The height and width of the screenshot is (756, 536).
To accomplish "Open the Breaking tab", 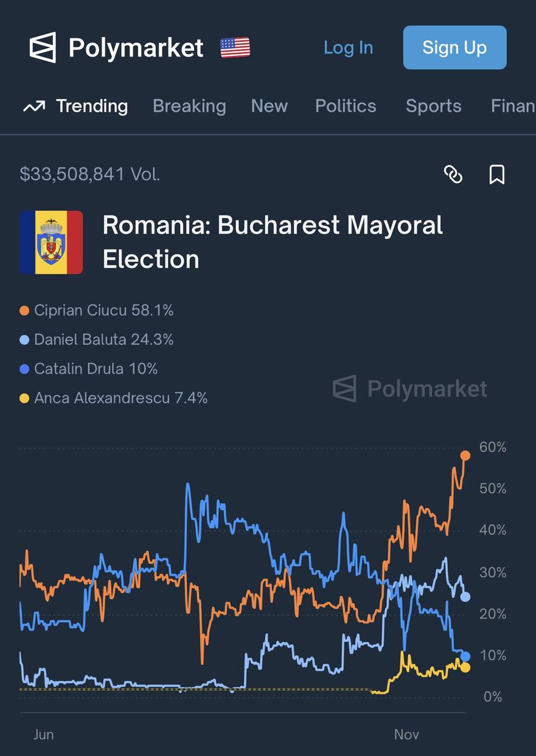I will 189,106.
